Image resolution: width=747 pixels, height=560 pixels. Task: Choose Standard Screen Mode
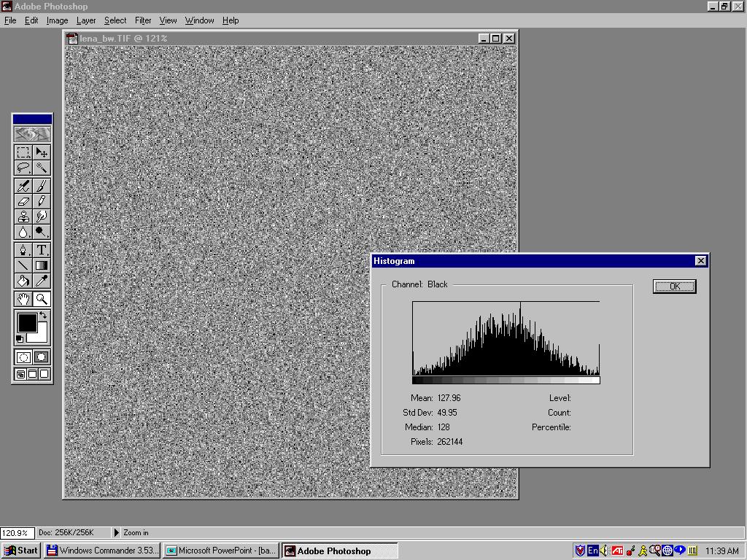20,374
